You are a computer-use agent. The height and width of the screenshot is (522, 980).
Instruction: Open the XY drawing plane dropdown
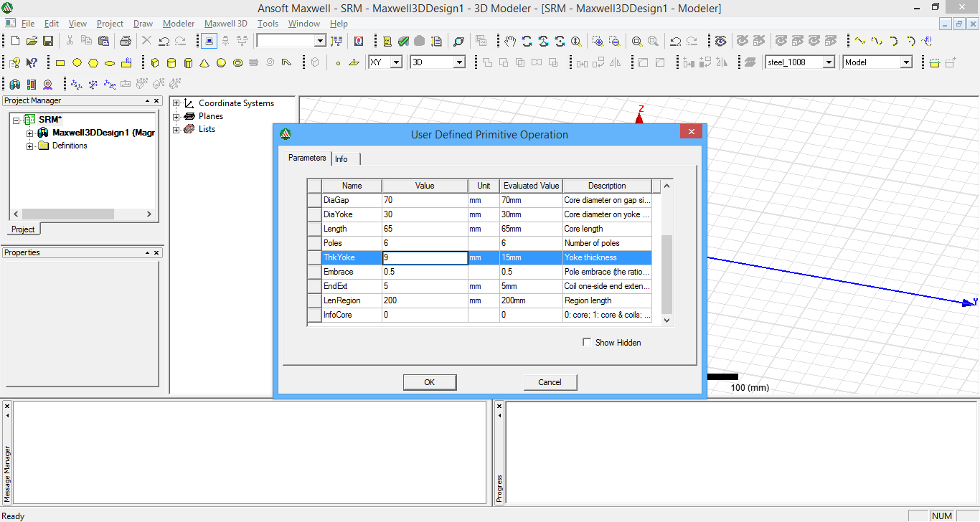pyautogui.click(x=396, y=62)
